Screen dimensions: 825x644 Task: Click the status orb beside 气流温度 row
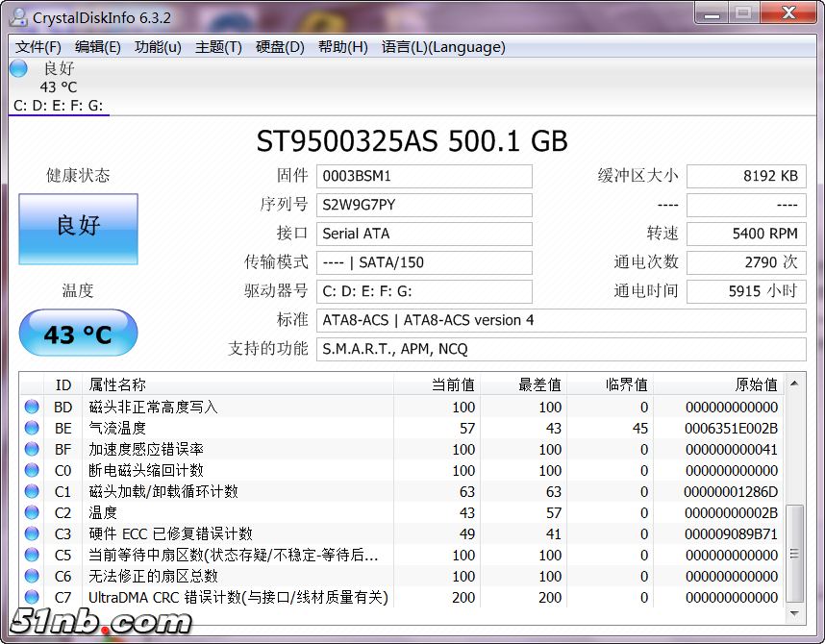32,428
